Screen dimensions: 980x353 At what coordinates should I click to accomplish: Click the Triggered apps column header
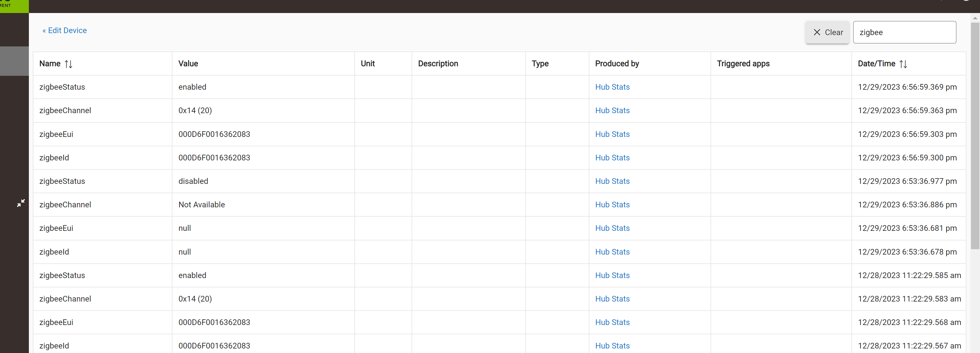(743, 63)
